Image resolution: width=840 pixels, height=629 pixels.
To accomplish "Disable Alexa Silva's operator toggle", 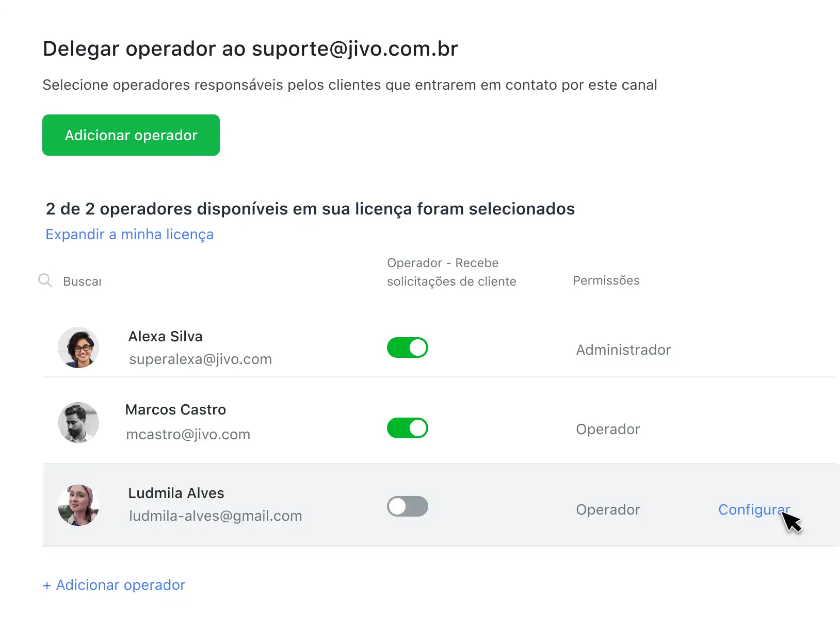I will click(408, 347).
